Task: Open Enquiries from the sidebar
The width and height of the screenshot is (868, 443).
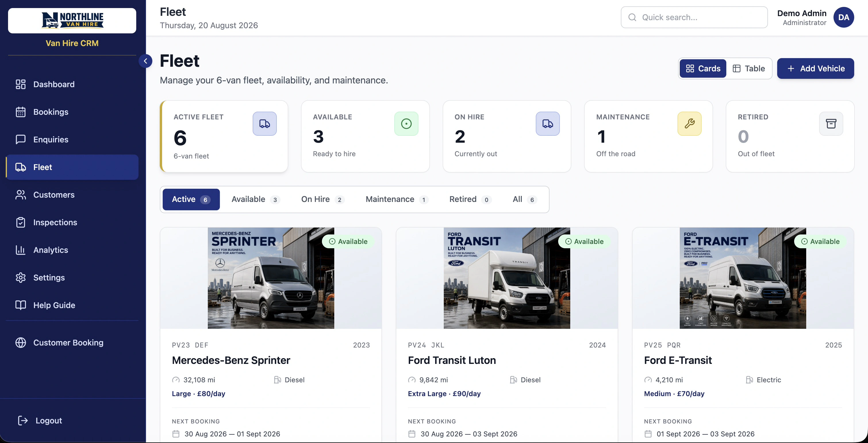Action: pos(72,140)
